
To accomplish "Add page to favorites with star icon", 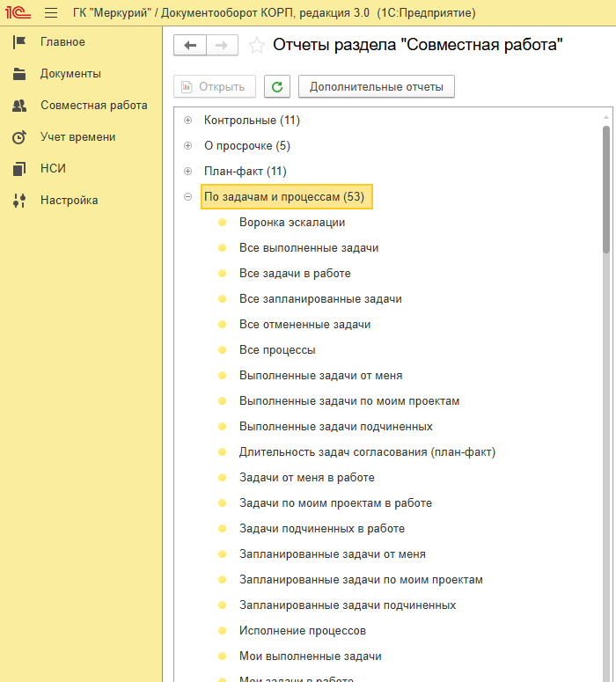I will pos(256,46).
